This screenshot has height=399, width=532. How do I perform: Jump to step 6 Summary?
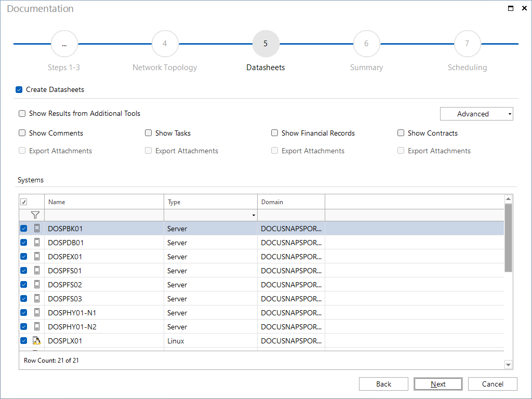click(x=366, y=44)
